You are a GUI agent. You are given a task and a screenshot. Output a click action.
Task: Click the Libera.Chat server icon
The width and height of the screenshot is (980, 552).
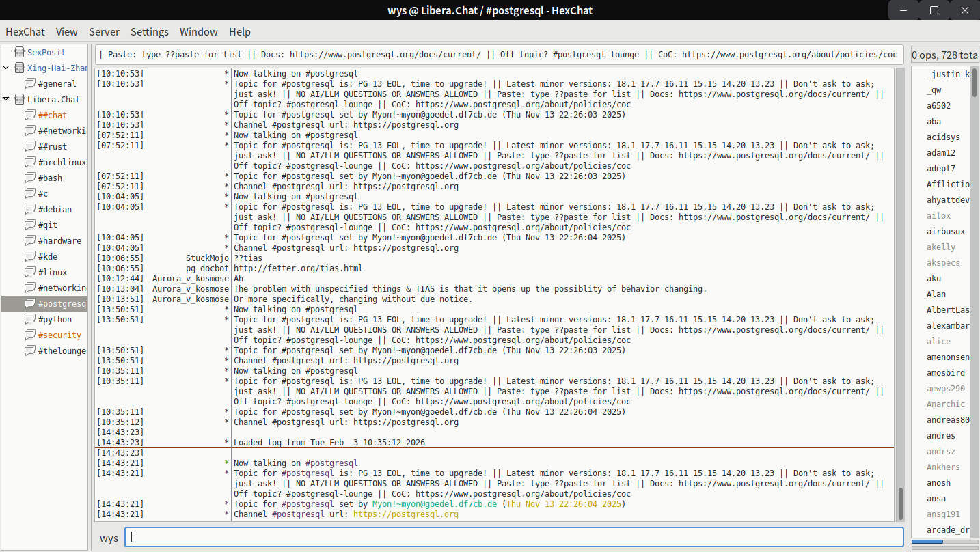18,99
